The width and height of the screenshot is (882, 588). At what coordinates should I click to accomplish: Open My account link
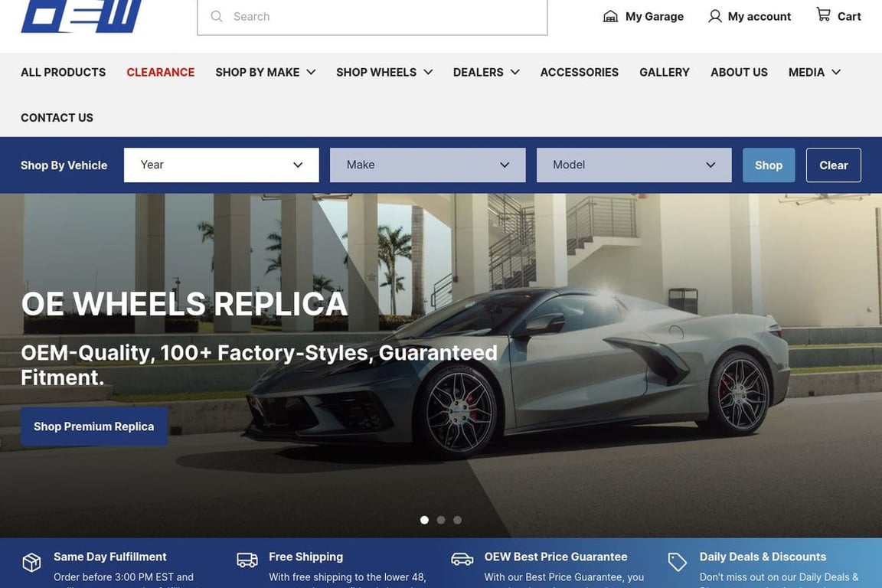[x=750, y=16]
